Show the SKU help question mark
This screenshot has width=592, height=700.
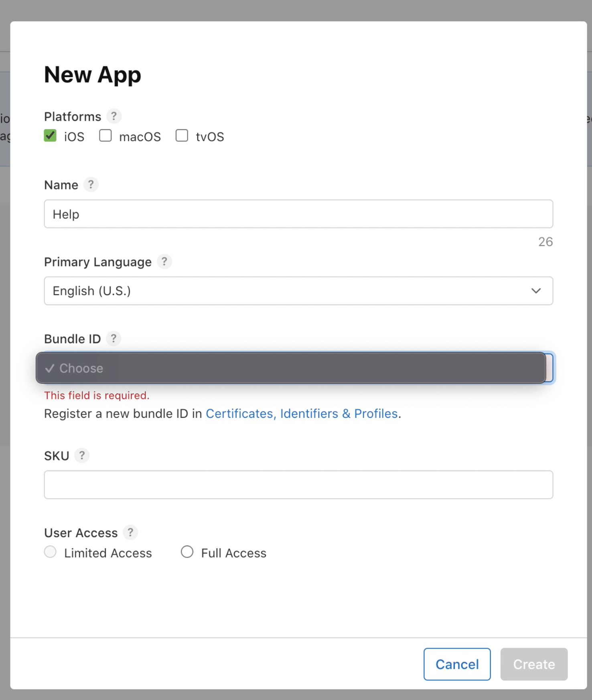(x=82, y=456)
